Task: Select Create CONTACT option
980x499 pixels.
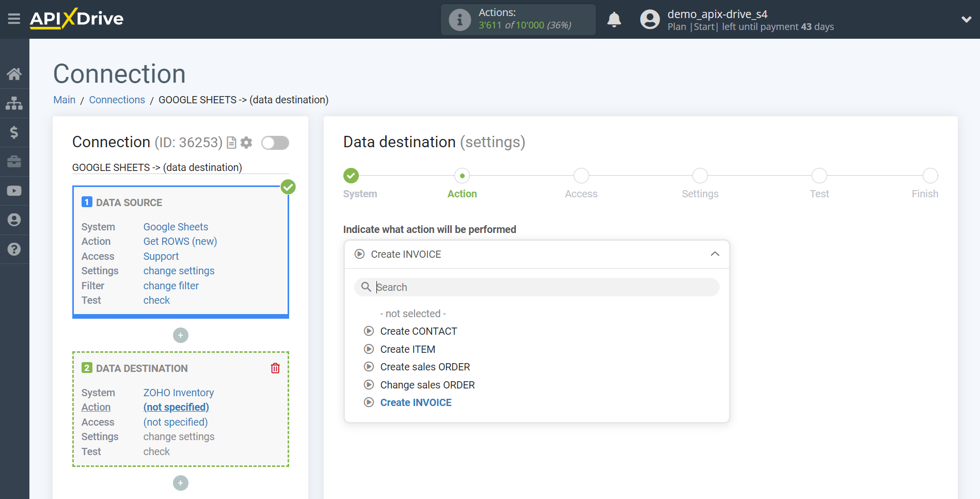Action: coord(419,331)
